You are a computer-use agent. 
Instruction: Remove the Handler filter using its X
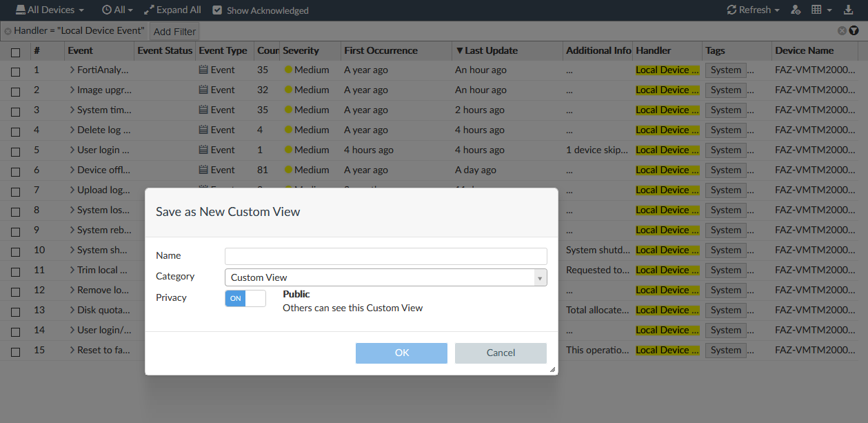[x=8, y=31]
